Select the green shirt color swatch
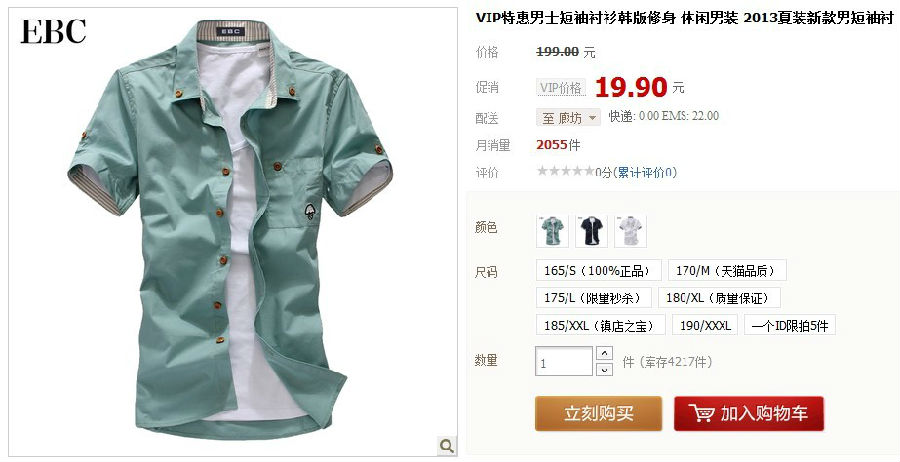The height and width of the screenshot is (462, 900). click(x=552, y=231)
